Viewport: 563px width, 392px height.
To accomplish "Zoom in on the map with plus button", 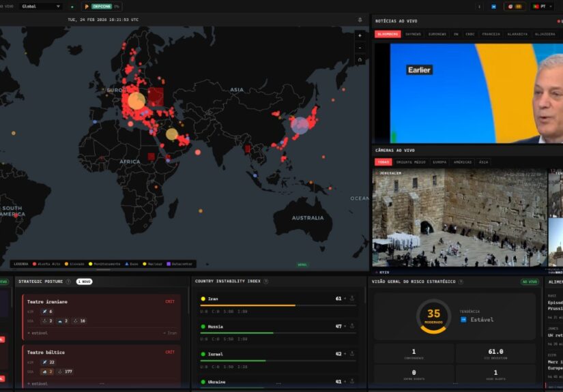I will [360, 35].
